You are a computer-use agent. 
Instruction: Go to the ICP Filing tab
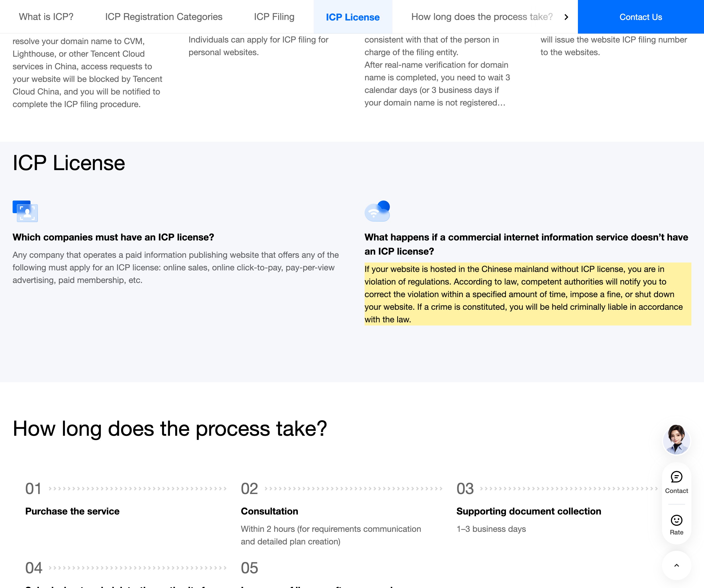(x=274, y=17)
